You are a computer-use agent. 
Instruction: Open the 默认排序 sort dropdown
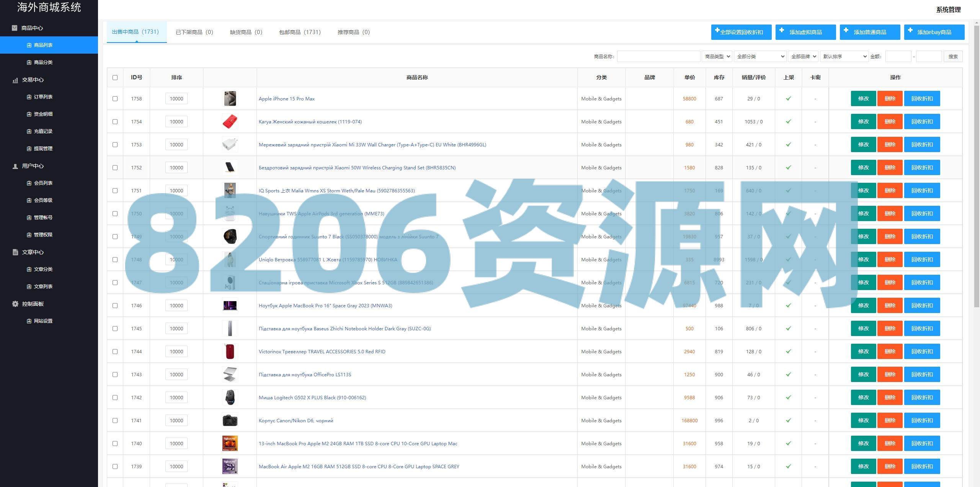click(x=844, y=56)
